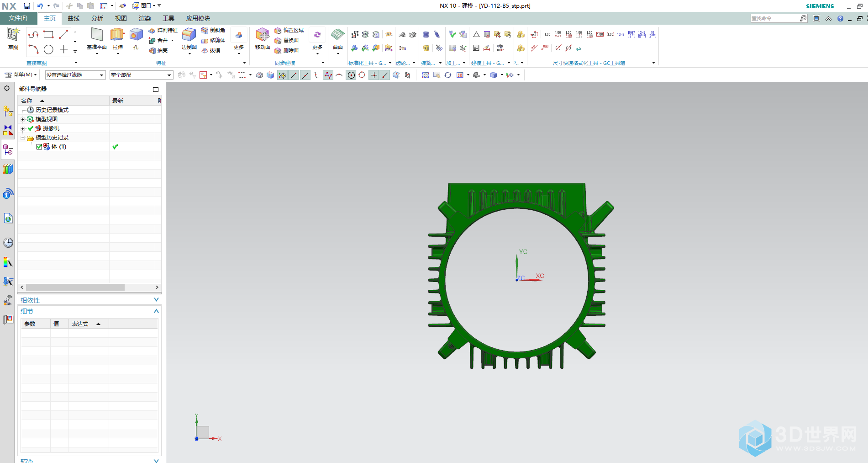Viewport: 868px width, 463px height.
Task: Click the 拔模 draft tool
Action: pyautogui.click(x=211, y=51)
